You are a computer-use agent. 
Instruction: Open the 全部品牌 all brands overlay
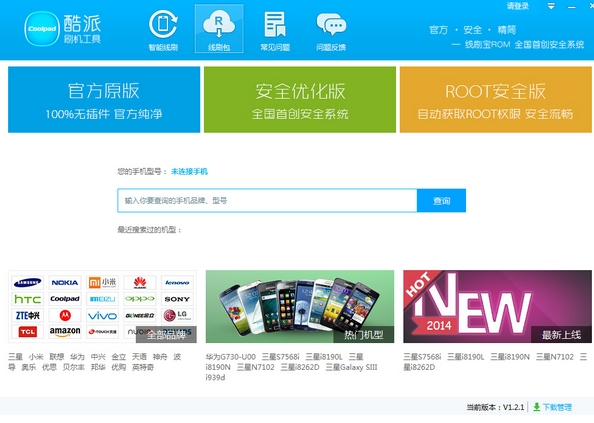pos(166,335)
